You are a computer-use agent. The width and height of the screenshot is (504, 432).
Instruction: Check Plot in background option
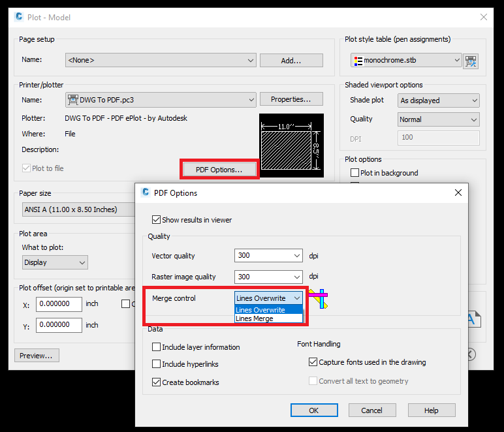355,173
